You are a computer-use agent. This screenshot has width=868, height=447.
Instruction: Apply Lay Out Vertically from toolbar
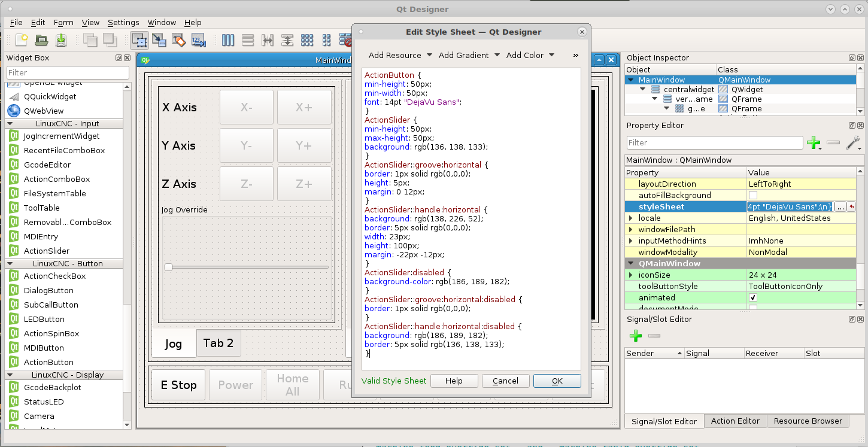[x=248, y=40]
